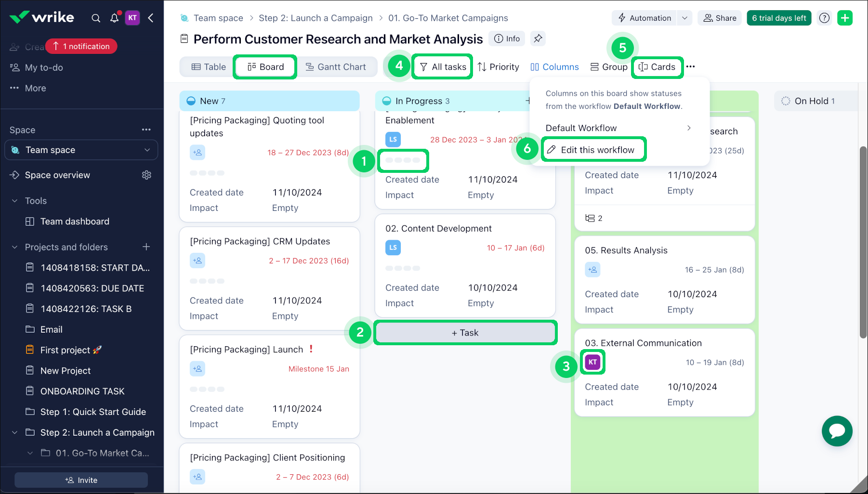
Task: Click the importance dots on Content Development card
Action: pyautogui.click(x=402, y=268)
